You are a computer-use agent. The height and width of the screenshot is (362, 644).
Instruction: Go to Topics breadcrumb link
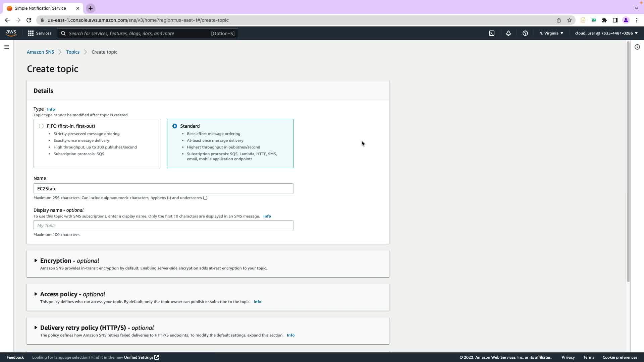(x=73, y=52)
